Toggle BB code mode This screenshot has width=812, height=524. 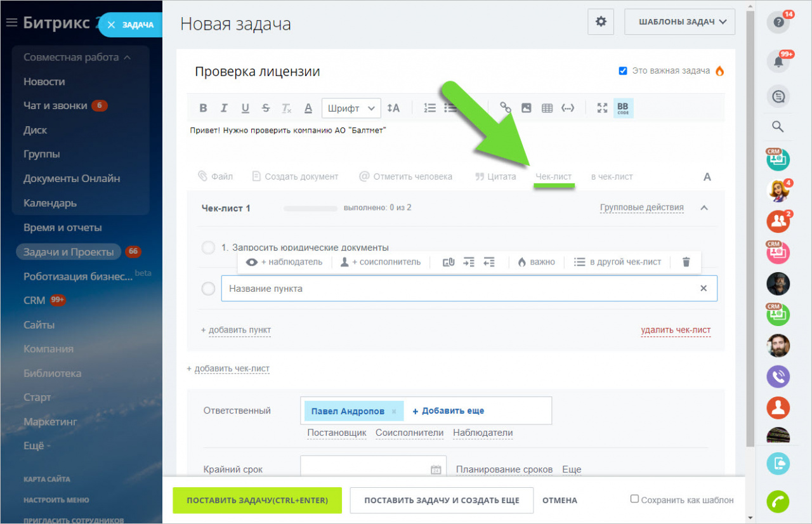623,108
